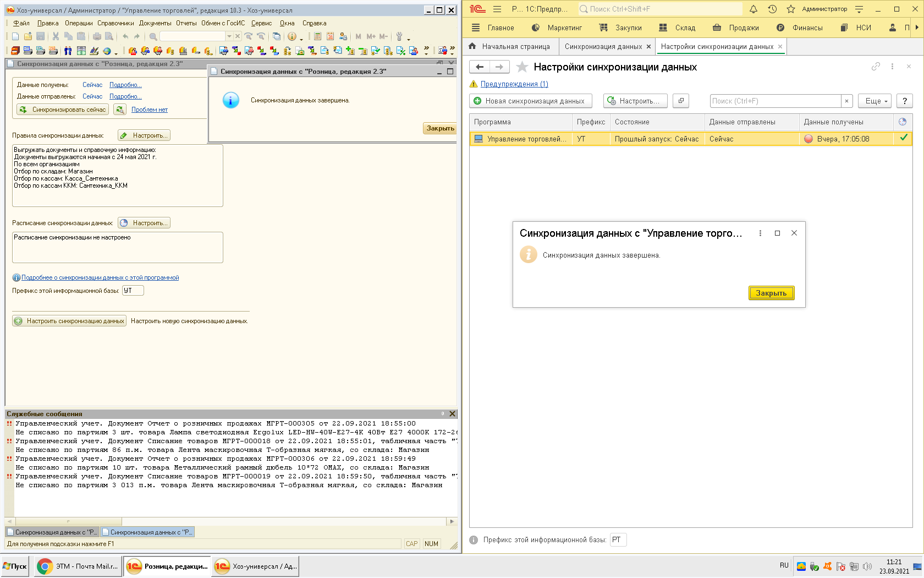
Task: Open the Предупреждения (1) link
Action: 514,84
